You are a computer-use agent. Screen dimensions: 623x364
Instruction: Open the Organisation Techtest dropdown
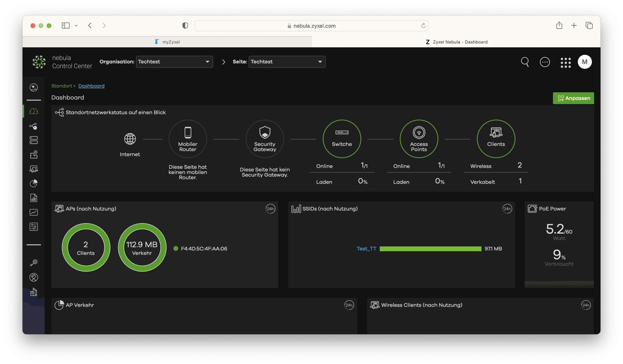click(x=174, y=62)
